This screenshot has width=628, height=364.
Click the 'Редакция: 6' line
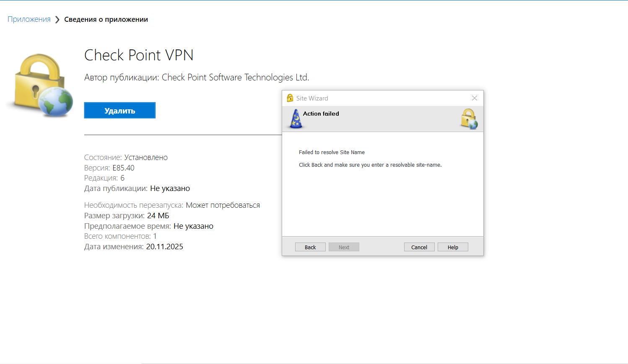pyautogui.click(x=104, y=178)
